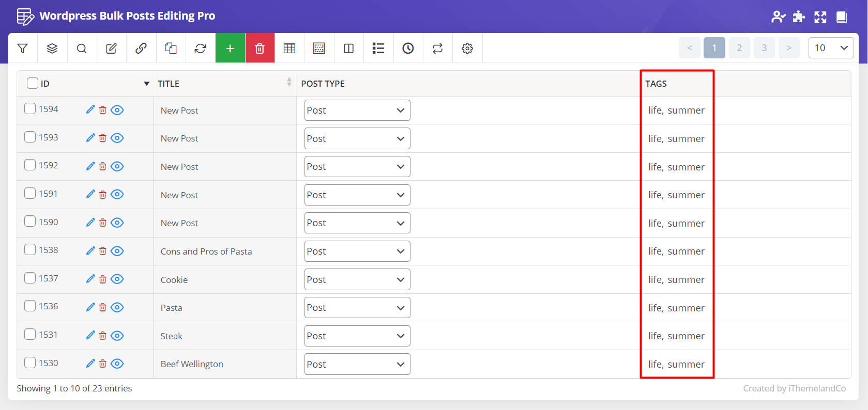The width and height of the screenshot is (868, 410).
Task: Go to page 3 of results
Action: (x=764, y=48)
